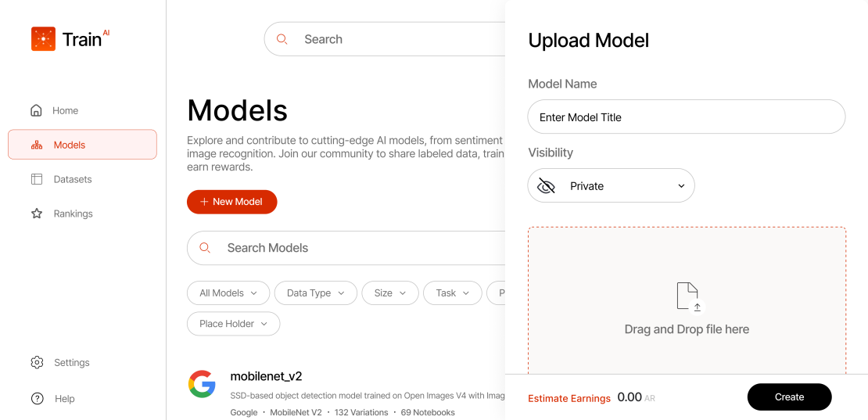The image size is (868, 420).
Task: Click the Enter Model Title field
Action: click(687, 117)
